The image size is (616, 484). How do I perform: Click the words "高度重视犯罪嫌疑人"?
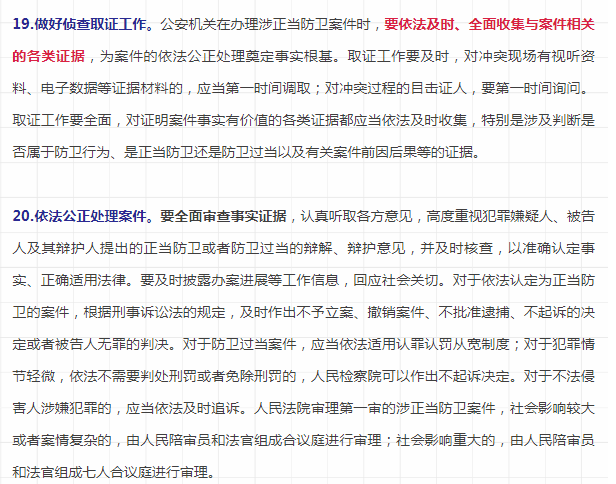490,216
